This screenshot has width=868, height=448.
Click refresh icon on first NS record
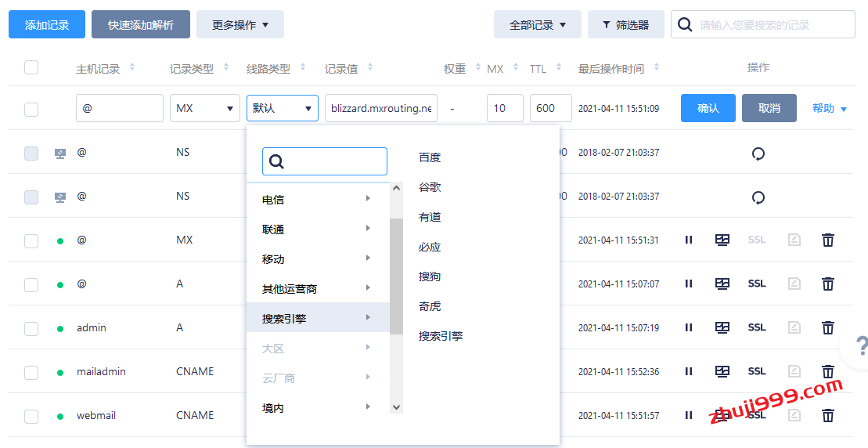(x=758, y=153)
